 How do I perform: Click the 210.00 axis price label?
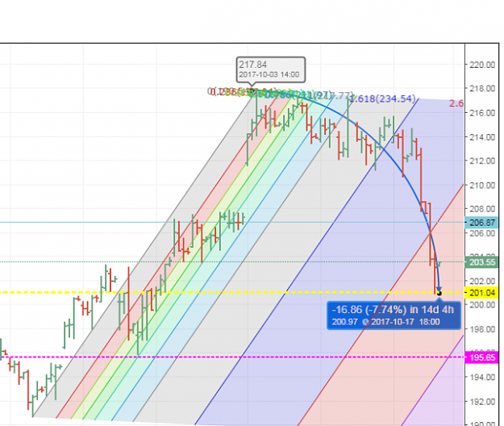(482, 186)
